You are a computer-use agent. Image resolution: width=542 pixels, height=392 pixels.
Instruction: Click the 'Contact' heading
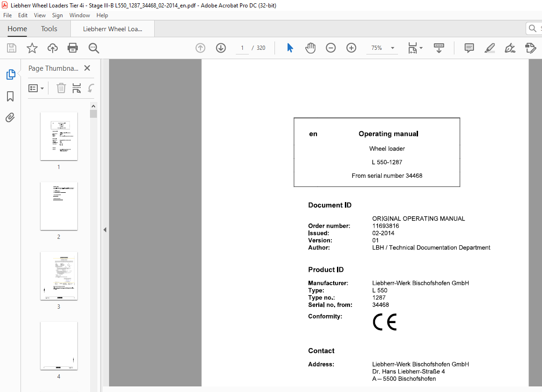pos(321,351)
